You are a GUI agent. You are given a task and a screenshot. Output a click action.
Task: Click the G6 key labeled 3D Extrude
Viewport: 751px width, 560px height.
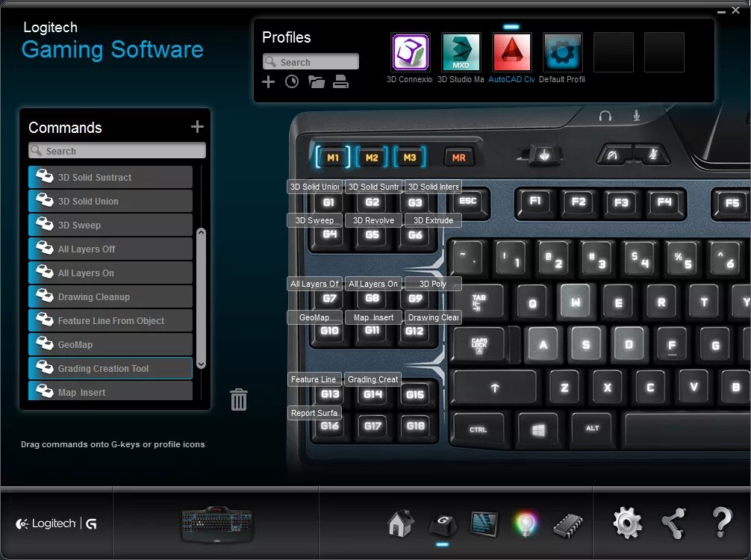[x=415, y=234]
